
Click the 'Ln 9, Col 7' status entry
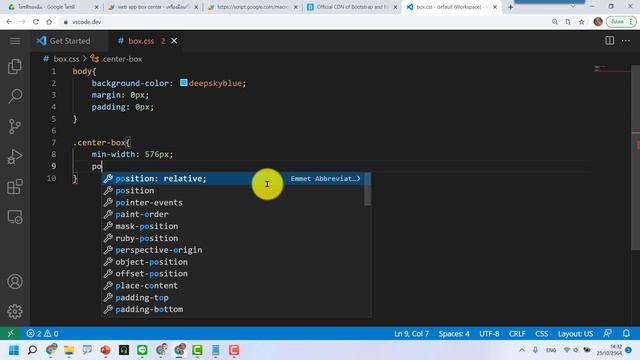[411, 333]
